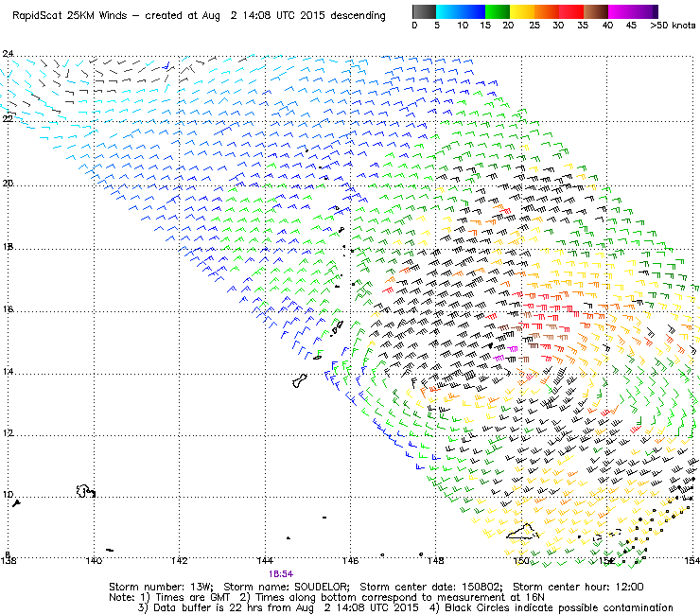Click the purple '18:54' time label

[x=281, y=574]
